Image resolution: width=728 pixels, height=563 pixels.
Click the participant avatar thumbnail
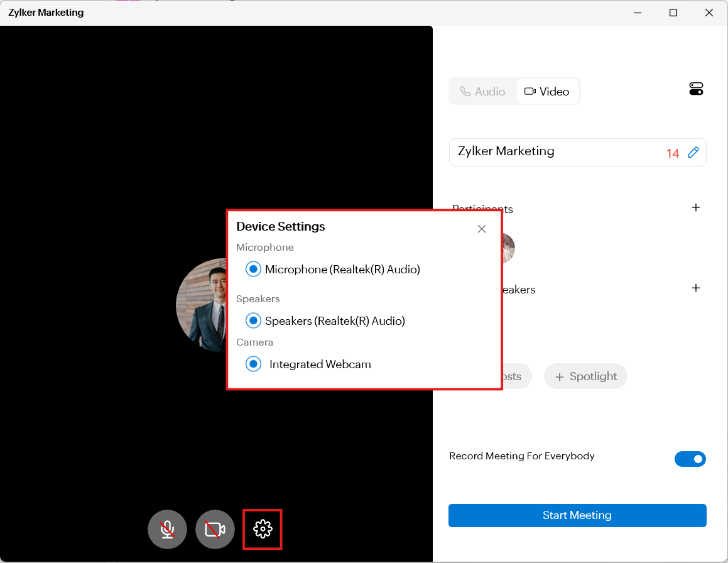click(508, 248)
